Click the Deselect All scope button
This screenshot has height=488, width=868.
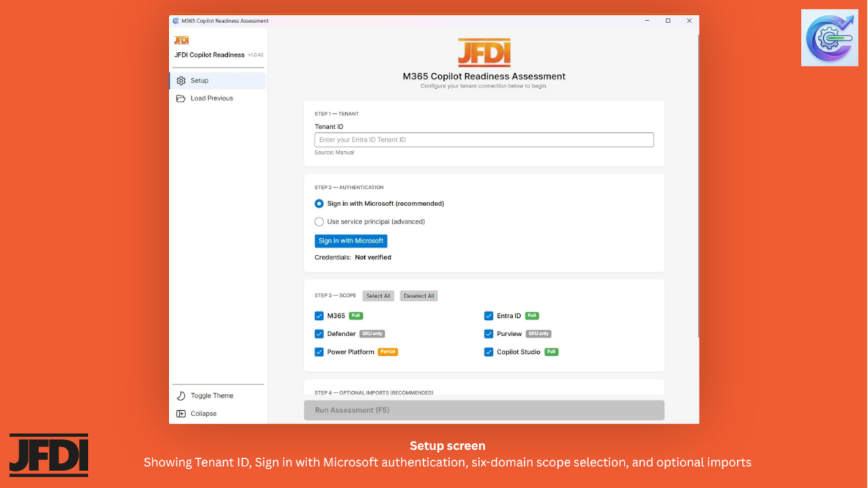point(418,296)
